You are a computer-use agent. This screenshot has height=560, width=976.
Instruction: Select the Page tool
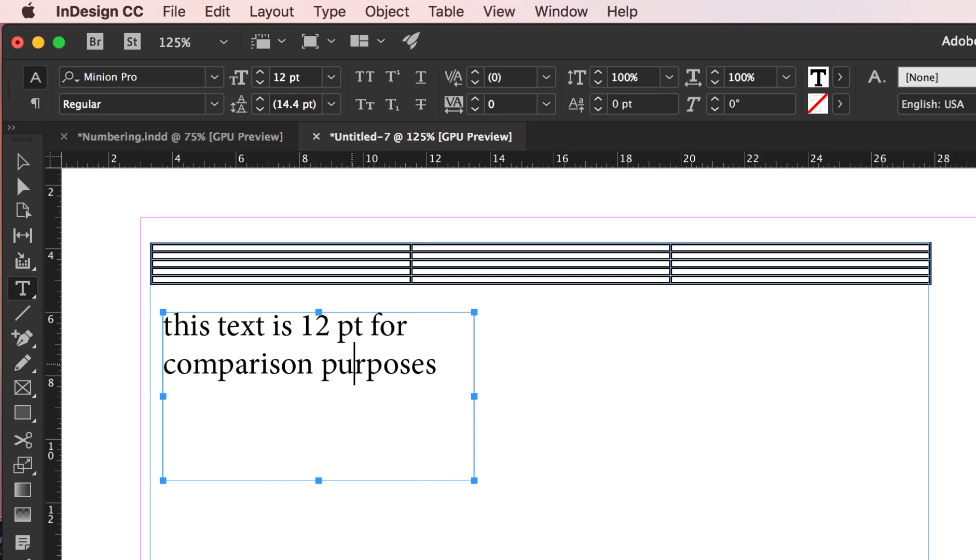coord(23,211)
